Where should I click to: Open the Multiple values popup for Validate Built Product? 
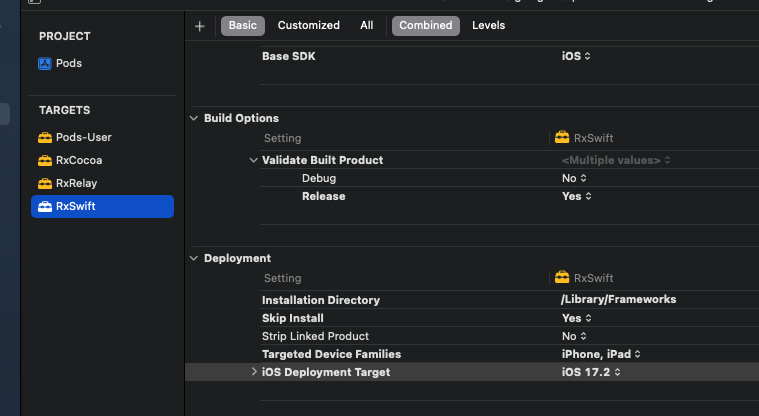(x=616, y=160)
